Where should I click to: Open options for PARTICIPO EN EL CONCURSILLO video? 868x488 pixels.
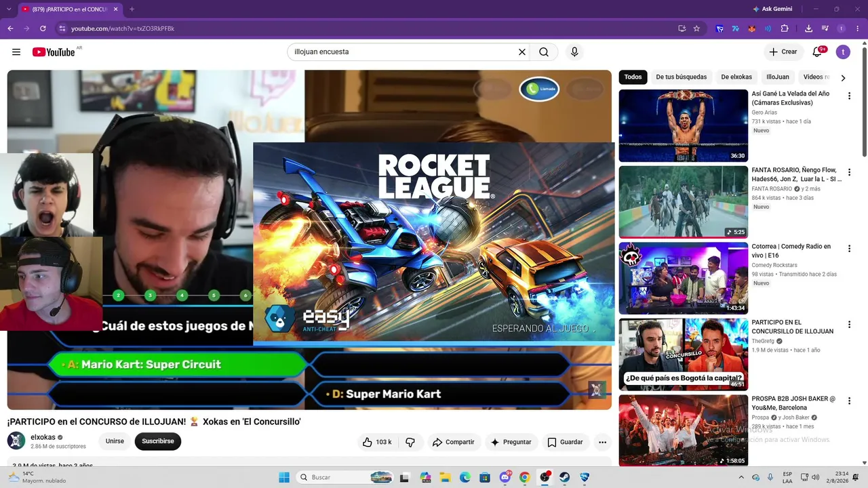tap(849, 325)
